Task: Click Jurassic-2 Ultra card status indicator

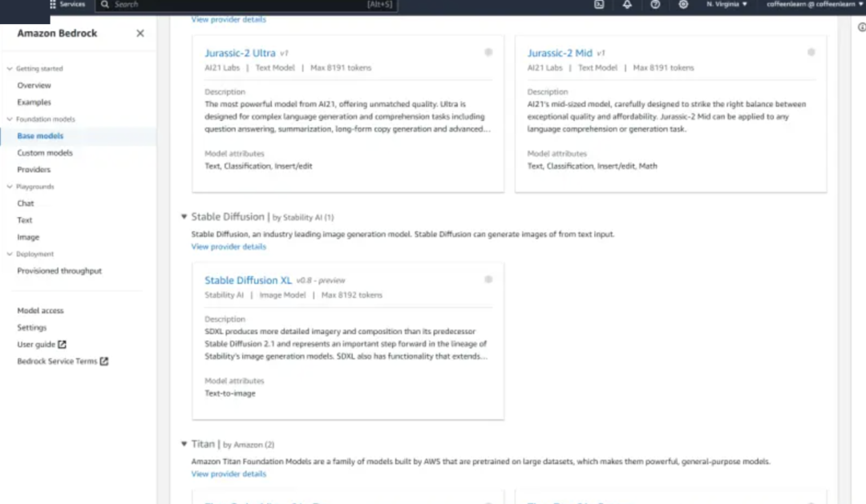Action: tap(488, 52)
